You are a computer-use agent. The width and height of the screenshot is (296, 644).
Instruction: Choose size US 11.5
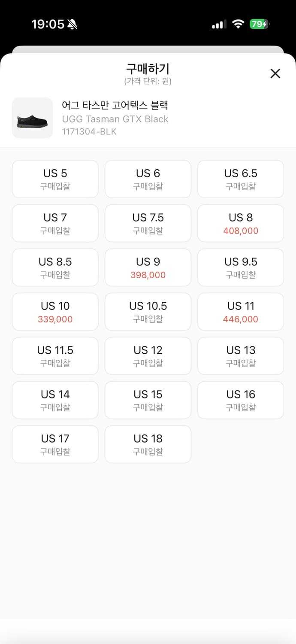click(x=55, y=356)
